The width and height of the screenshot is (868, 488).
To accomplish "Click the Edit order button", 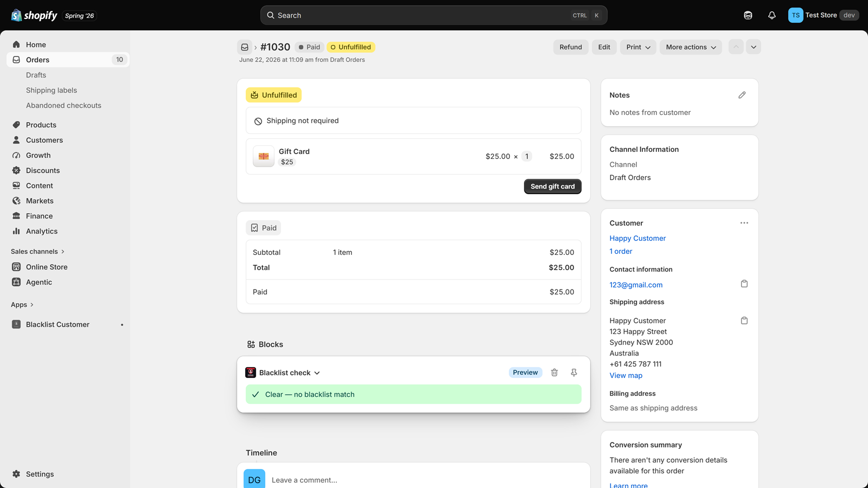I will point(604,47).
